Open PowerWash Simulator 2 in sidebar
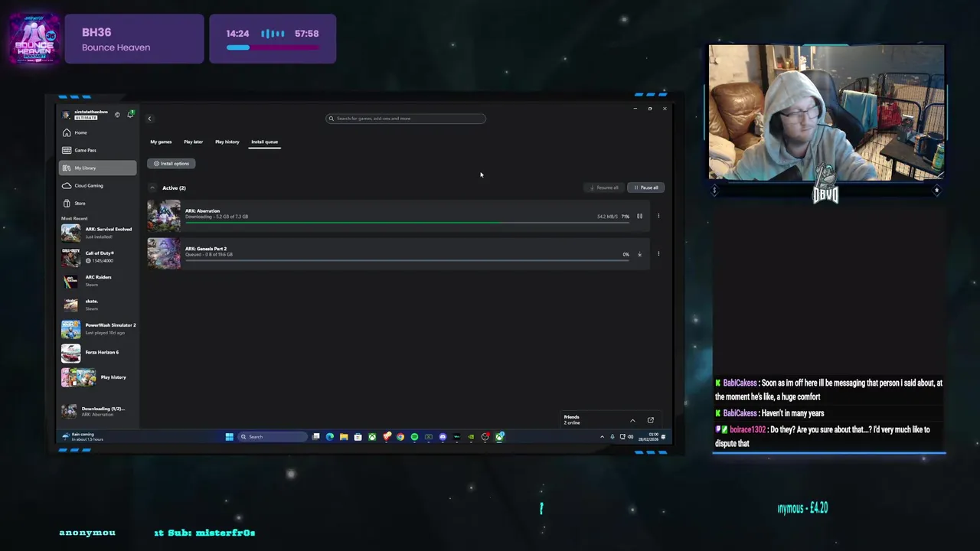 (98, 329)
